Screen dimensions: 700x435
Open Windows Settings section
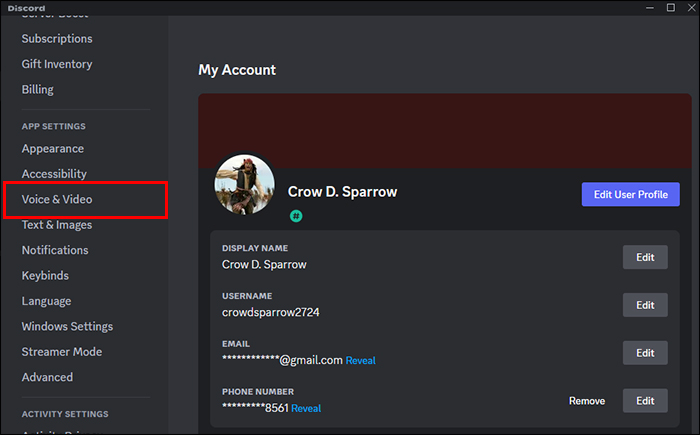pos(67,326)
